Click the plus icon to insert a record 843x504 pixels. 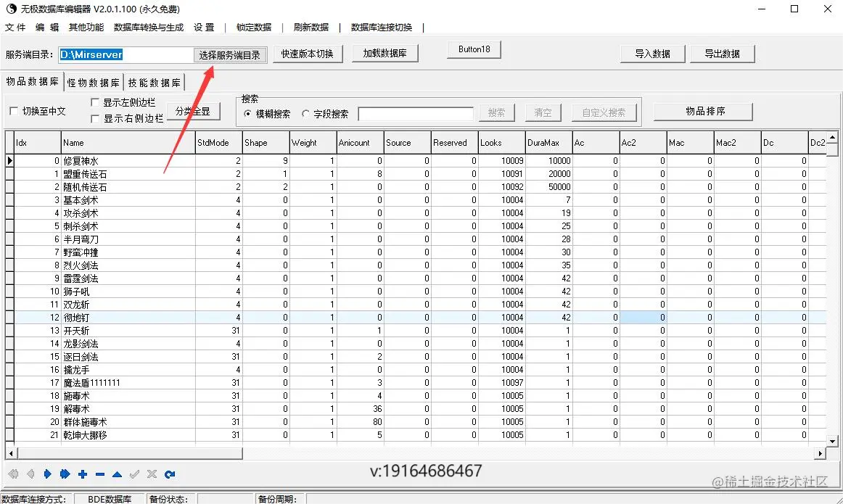coord(81,474)
